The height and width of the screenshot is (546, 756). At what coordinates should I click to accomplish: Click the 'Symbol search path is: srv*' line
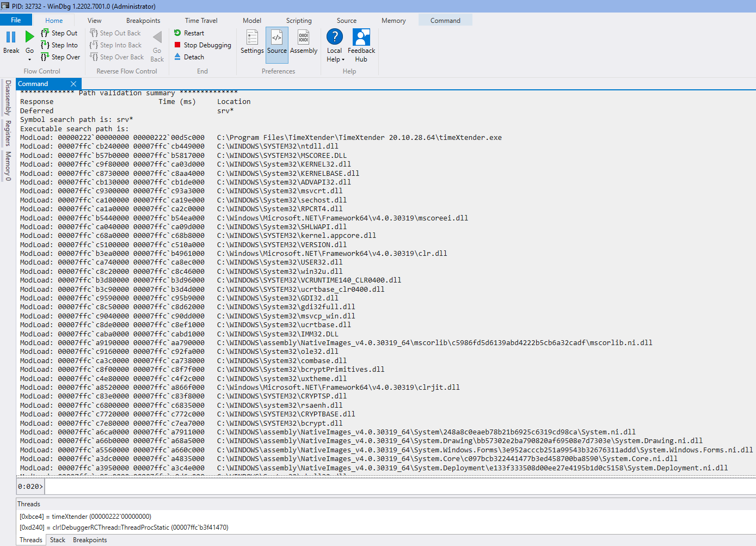[x=76, y=120]
